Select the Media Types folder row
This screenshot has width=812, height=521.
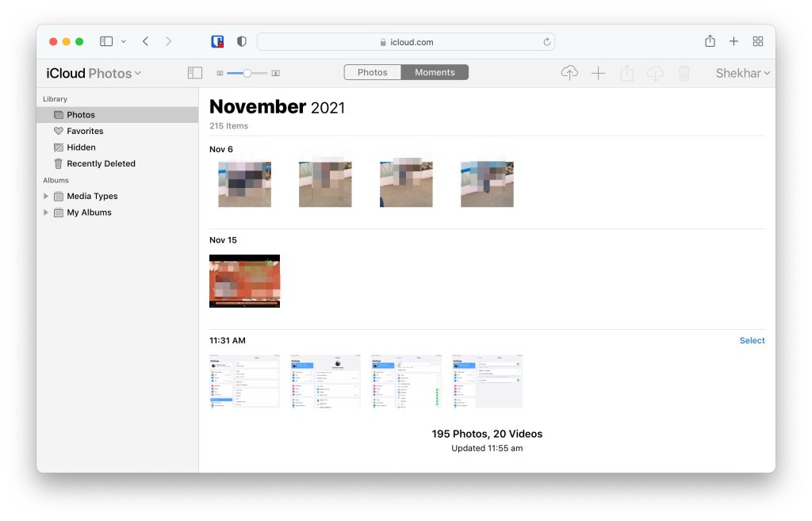click(117, 196)
